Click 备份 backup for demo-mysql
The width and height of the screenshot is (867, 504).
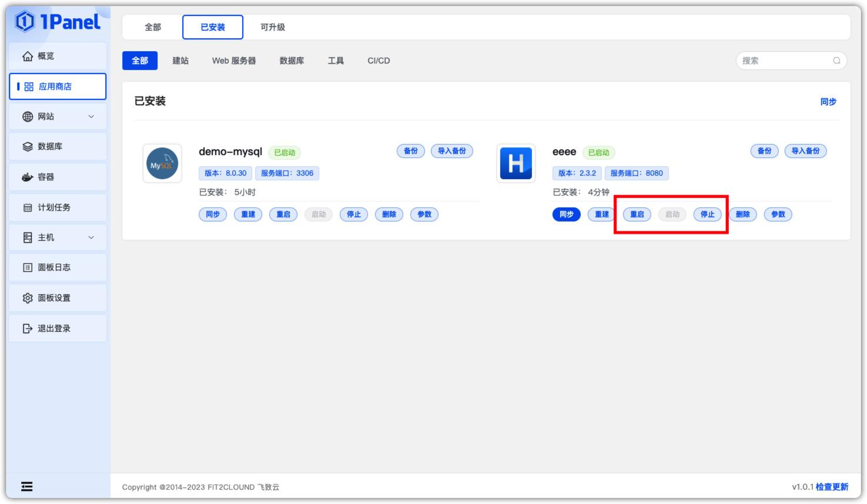pos(411,151)
